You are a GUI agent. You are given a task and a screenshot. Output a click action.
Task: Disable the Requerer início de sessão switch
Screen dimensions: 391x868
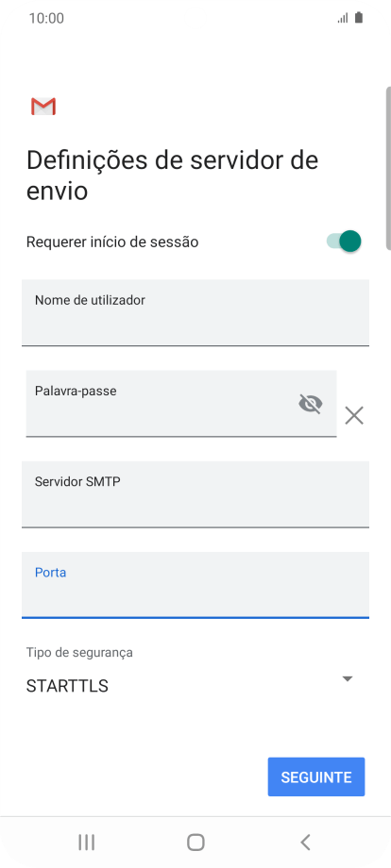click(x=344, y=242)
